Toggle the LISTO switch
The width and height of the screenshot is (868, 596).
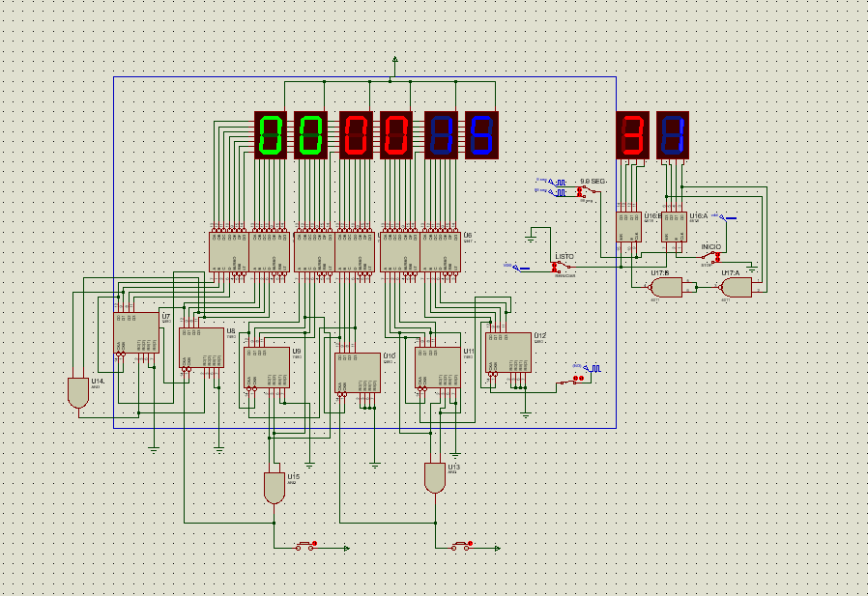point(559,266)
